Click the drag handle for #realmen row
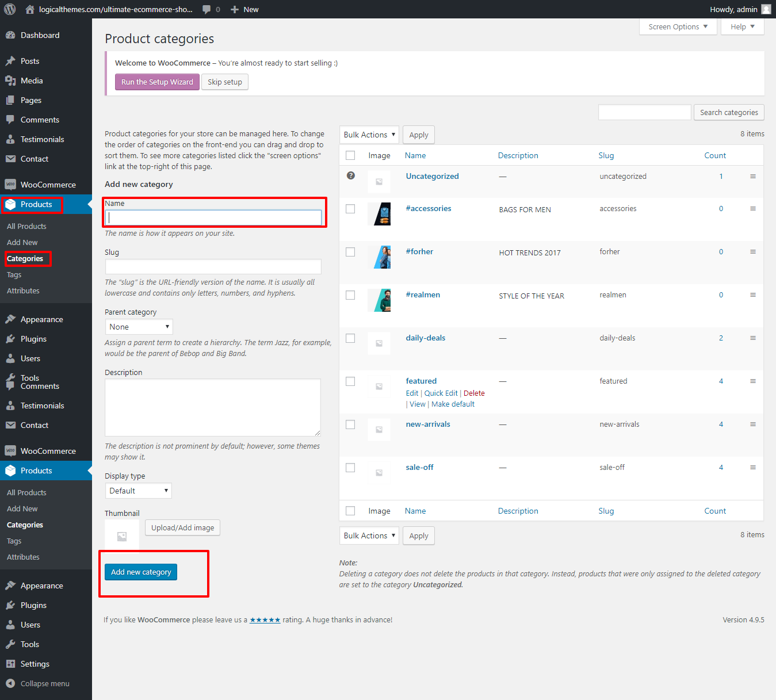 pyautogui.click(x=752, y=295)
